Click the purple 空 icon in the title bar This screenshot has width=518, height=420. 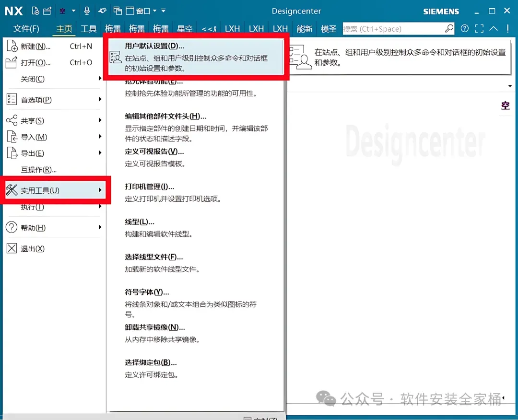tap(62, 11)
